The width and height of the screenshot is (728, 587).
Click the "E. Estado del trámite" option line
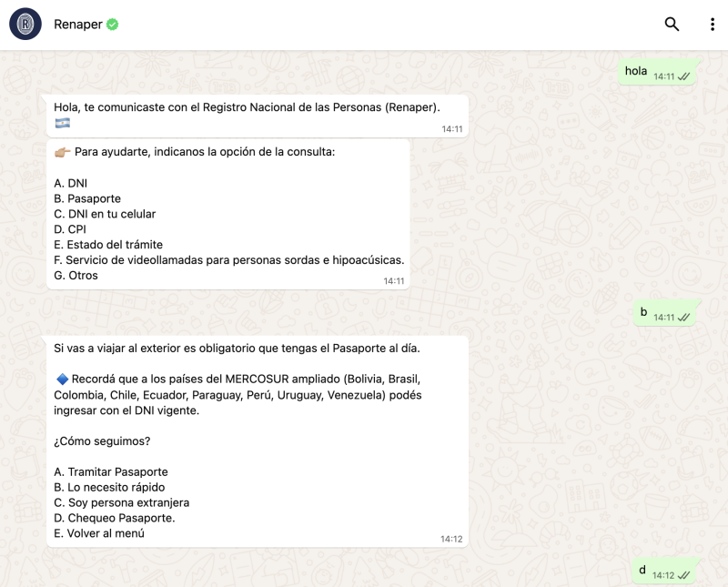108,245
